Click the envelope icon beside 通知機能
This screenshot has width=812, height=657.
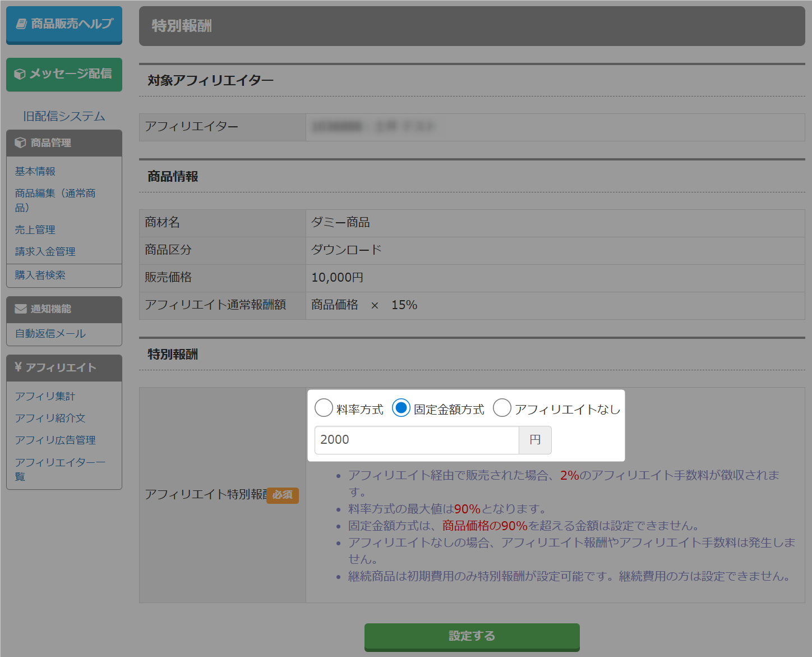click(21, 309)
